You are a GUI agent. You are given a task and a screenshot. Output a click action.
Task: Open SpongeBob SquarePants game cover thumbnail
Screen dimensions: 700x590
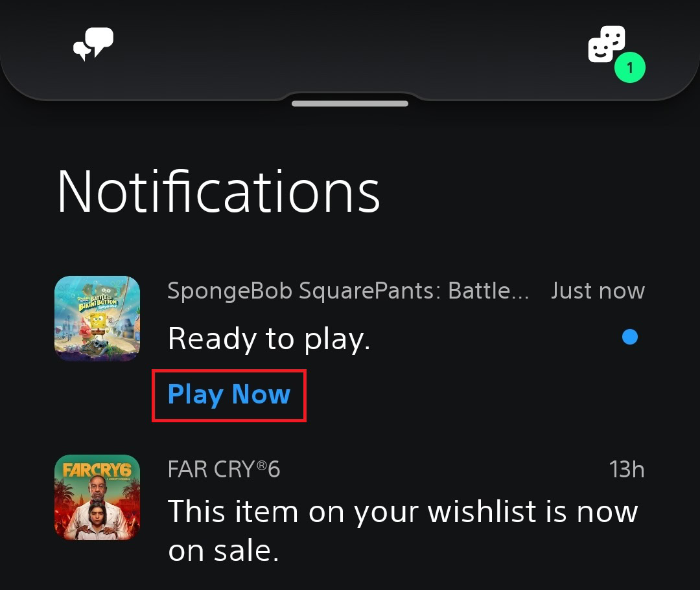coord(97,319)
